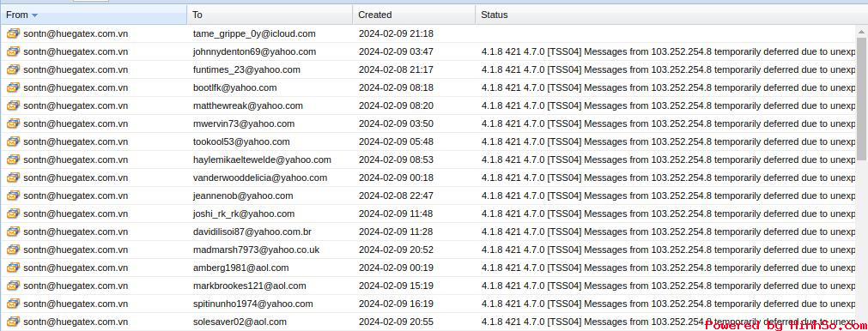The image size is (868, 331).
Task: Select recipient bootlfk@yahoo.com
Action: click(x=234, y=87)
